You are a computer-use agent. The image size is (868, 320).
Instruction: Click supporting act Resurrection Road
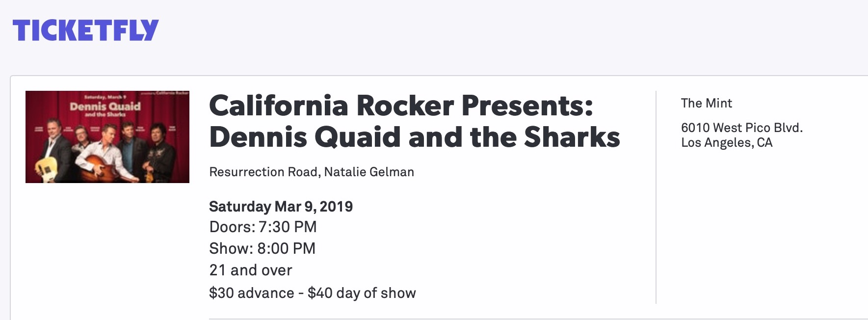(263, 172)
